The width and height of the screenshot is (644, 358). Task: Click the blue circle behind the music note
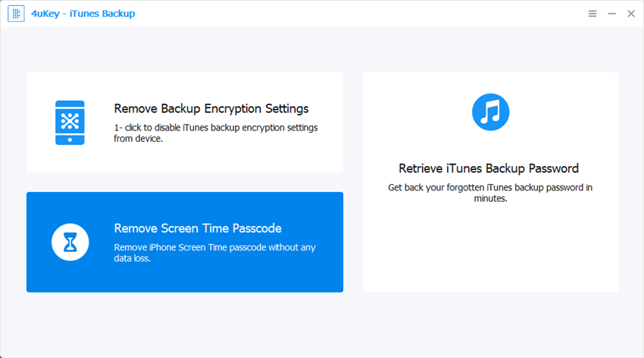coord(477,101)
